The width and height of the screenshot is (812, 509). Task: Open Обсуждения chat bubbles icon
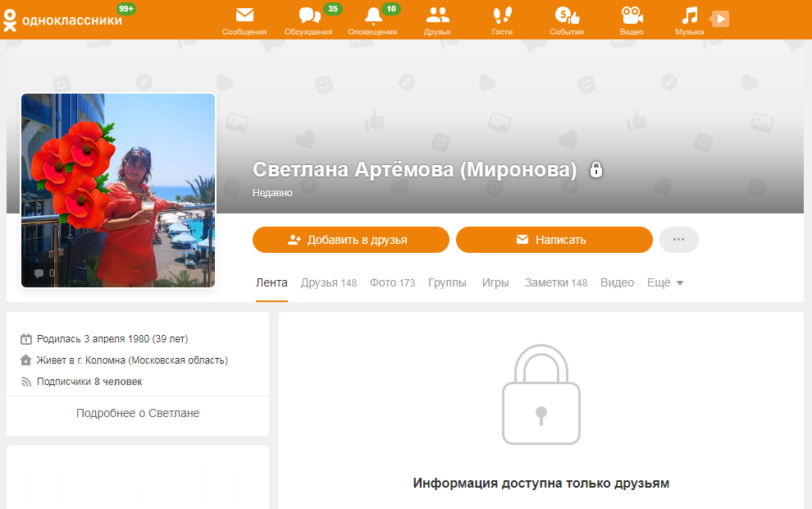pos(308,16)
